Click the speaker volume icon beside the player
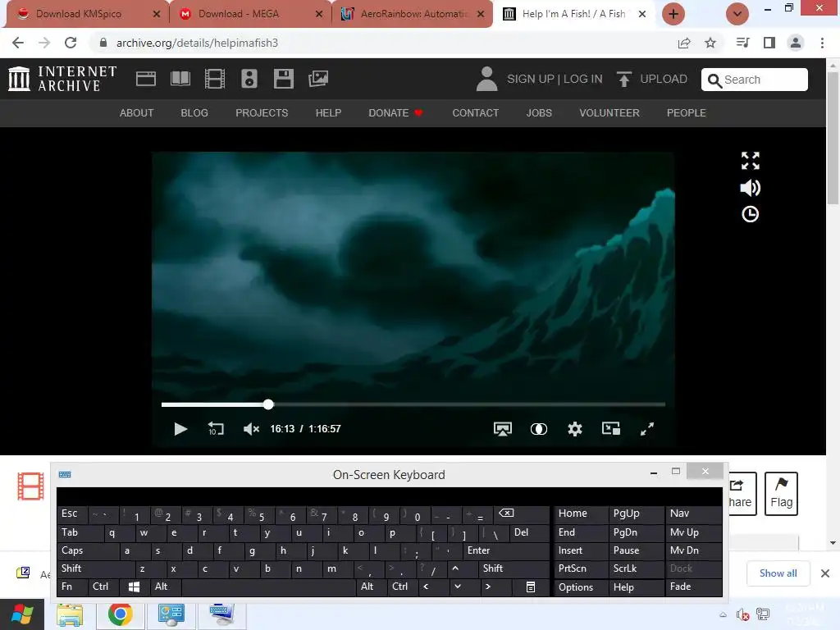This screenshot has height=630, width=840. pos(750,188)
